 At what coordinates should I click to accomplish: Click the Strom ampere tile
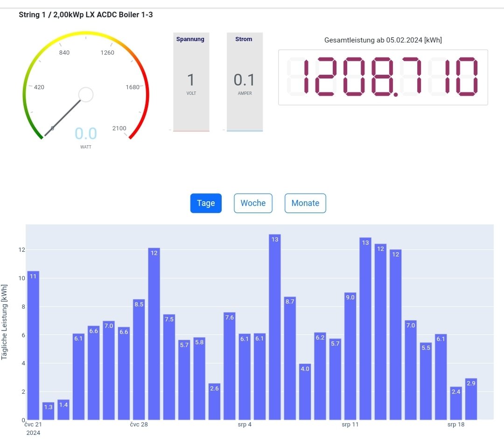pyautogui.click(x=245, y=82)
